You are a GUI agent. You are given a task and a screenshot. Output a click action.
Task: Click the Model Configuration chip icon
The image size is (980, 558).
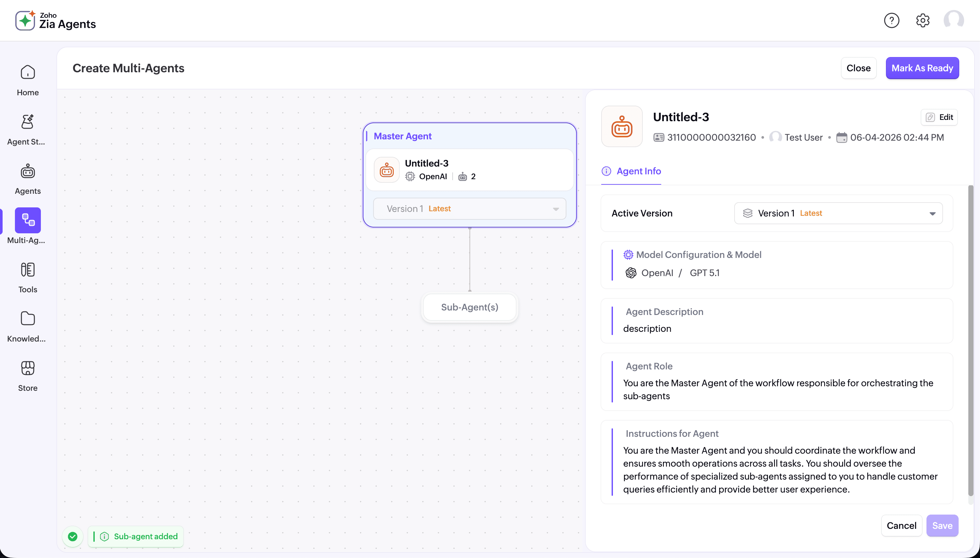coord(628,255)
